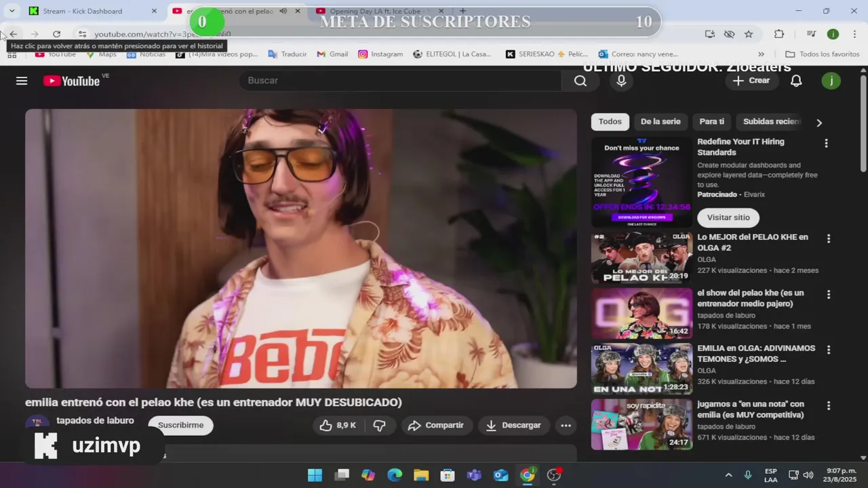868x488 pixels.
Task: Open tab search dropdown arrow
Action: (x=12, y=11)
